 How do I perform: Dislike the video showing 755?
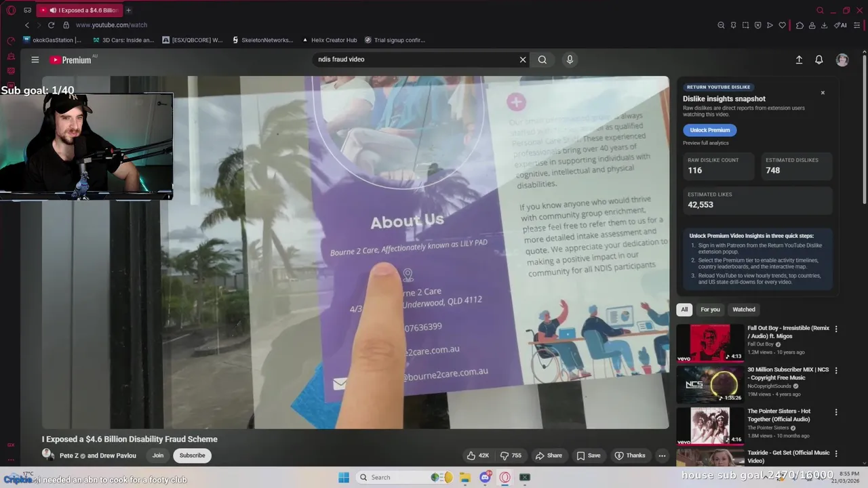pyautogui.click(x=511, y=455)
